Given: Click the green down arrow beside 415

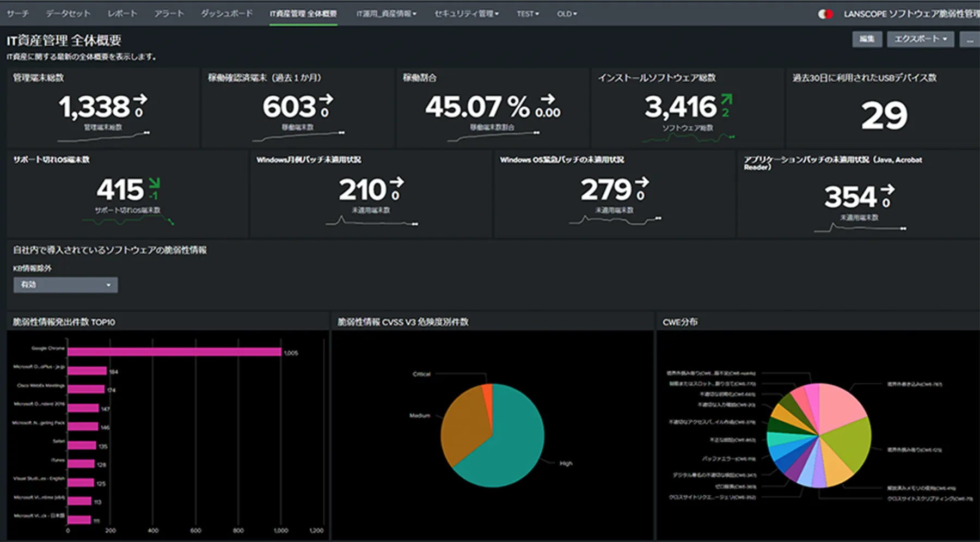Looking at the screenshot, I should [154, 182].
